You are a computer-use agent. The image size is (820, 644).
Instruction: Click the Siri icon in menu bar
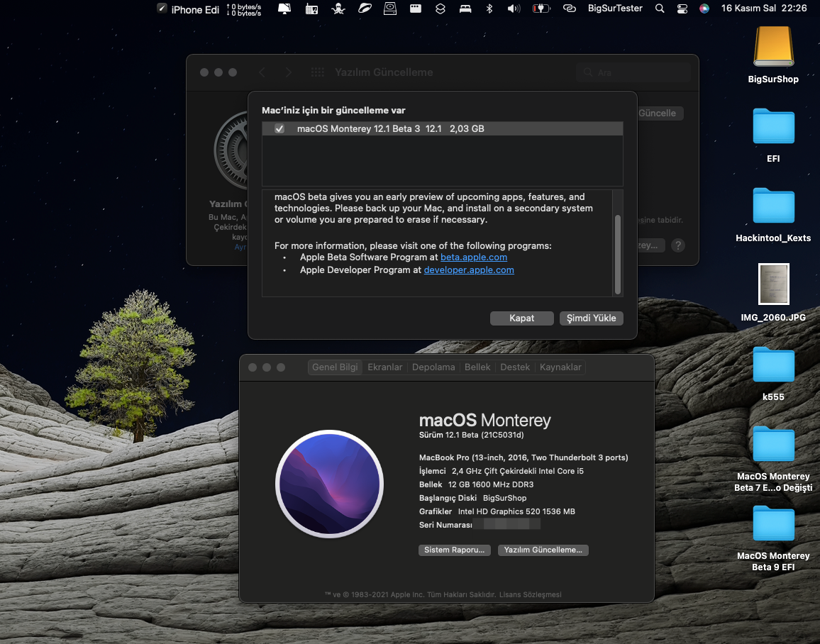[704, 9]
